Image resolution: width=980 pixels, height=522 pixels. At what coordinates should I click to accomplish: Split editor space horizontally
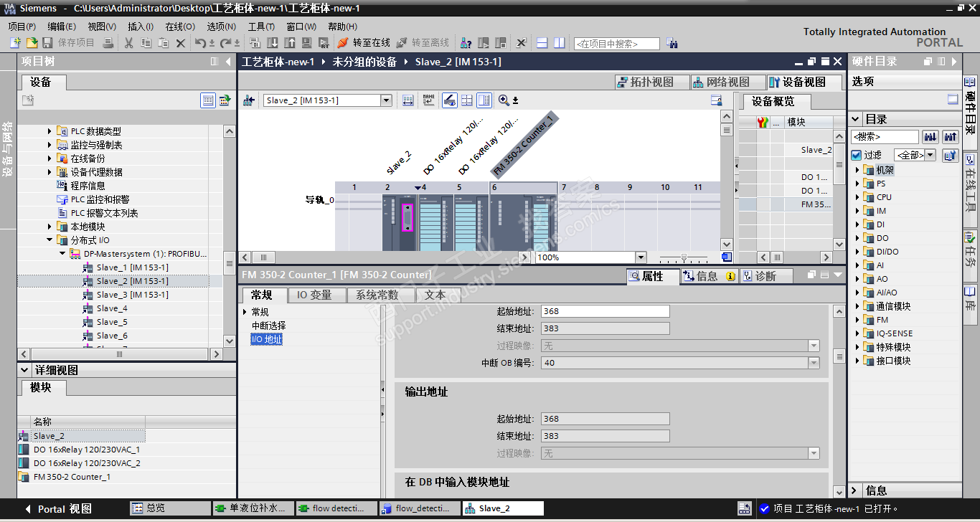(542, 43)
